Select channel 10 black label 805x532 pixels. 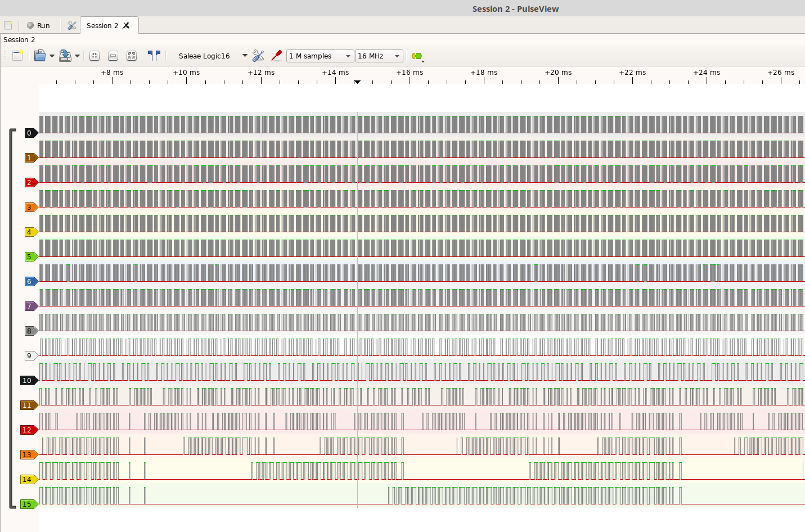tap(29, 381)
